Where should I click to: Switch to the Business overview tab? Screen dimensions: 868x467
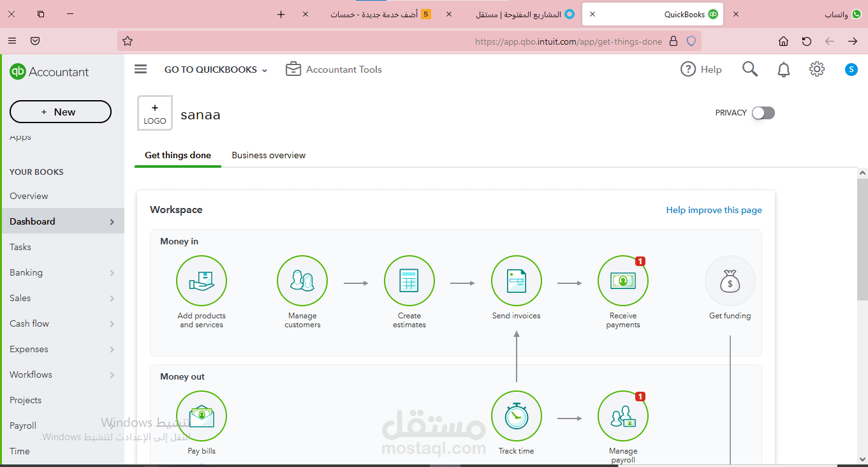(268, 155)
